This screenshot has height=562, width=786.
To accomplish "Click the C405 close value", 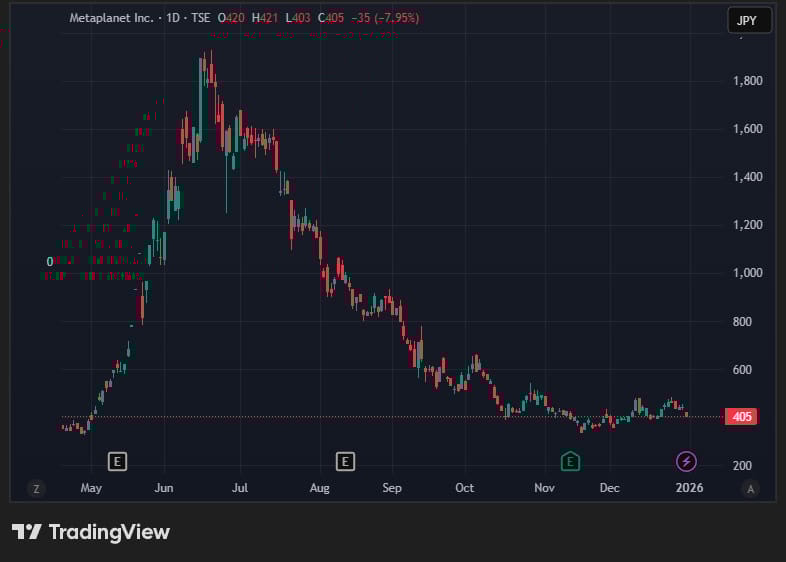I will [331, 18].
